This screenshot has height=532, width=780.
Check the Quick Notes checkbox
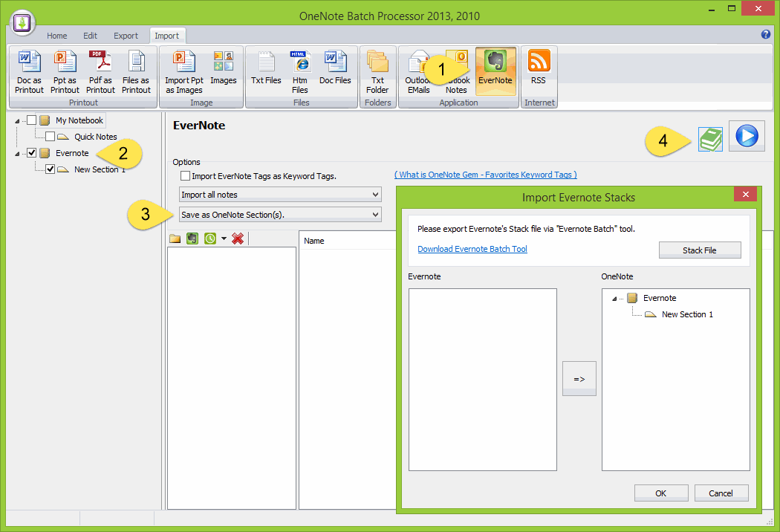tap(51, 137)
